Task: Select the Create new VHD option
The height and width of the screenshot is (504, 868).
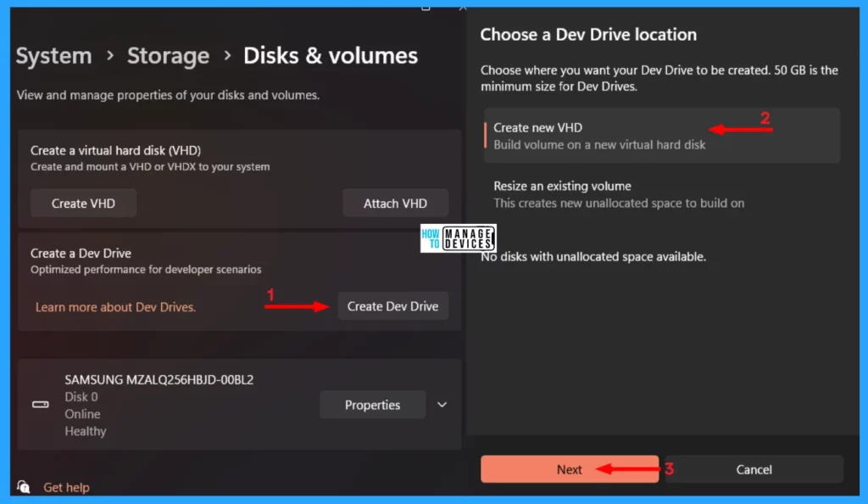Action: click(x=662, y=136)
